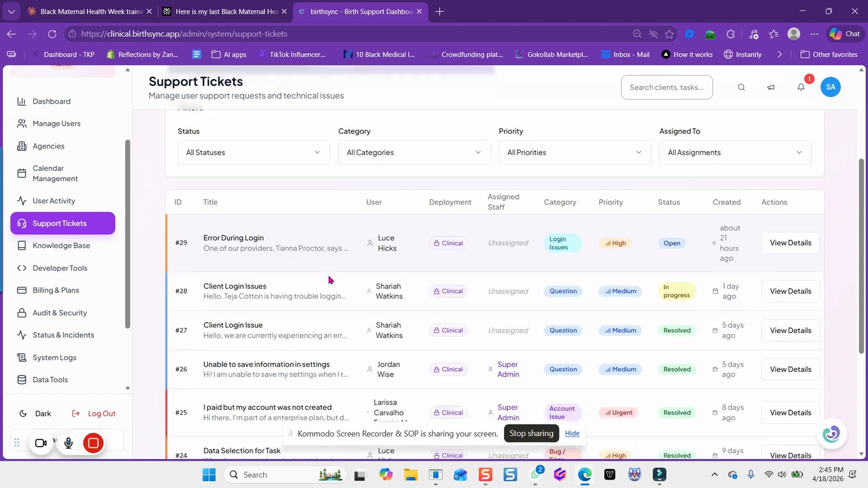
Task: Open Knowledge Base in sidebar
Action: pyautogui.click(x=62, y=245)
